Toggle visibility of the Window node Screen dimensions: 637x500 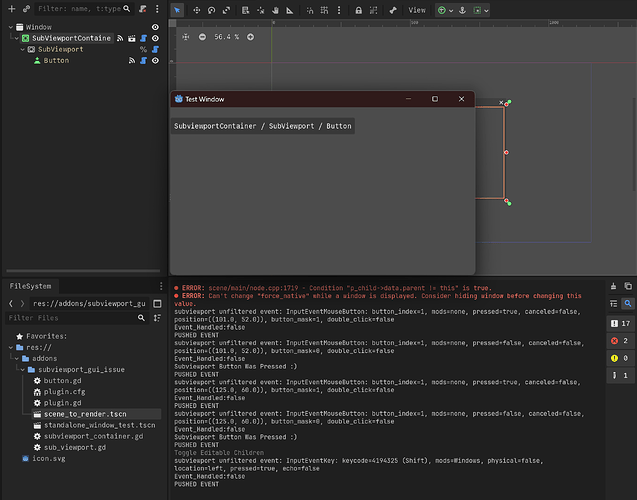pos(155,27)
